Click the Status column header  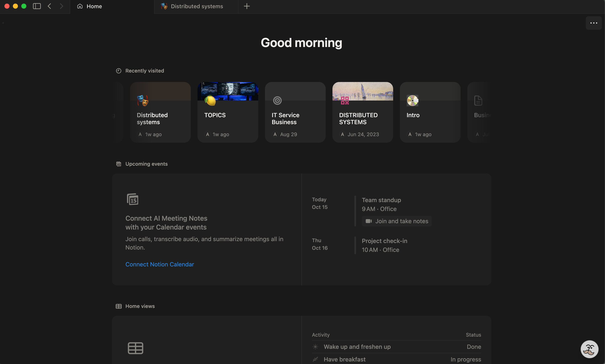[x=473, y=335]
